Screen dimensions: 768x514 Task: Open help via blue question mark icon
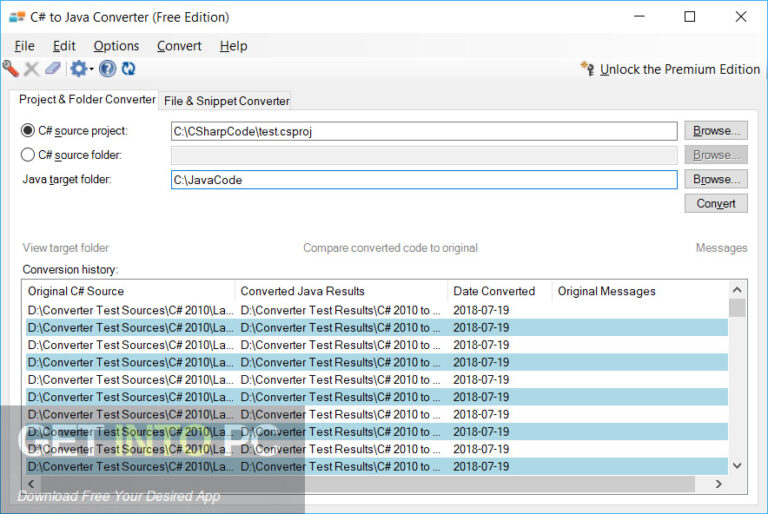tap(108, 69)
